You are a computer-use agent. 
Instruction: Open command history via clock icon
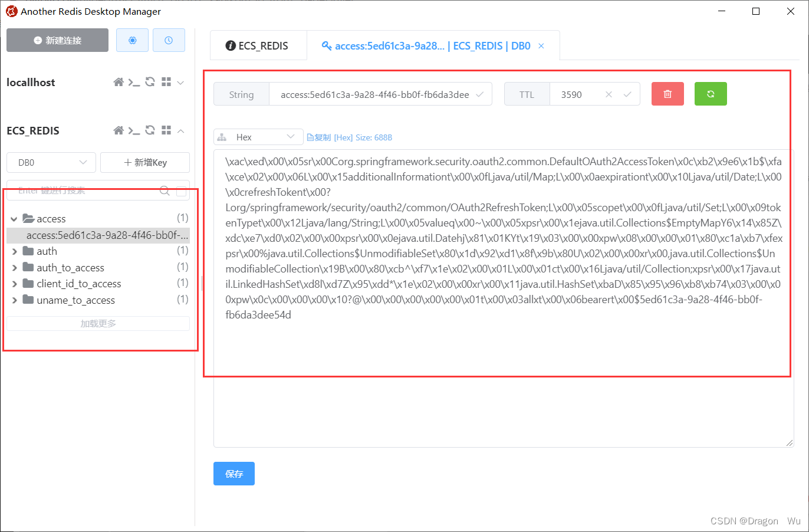(169, 40)
